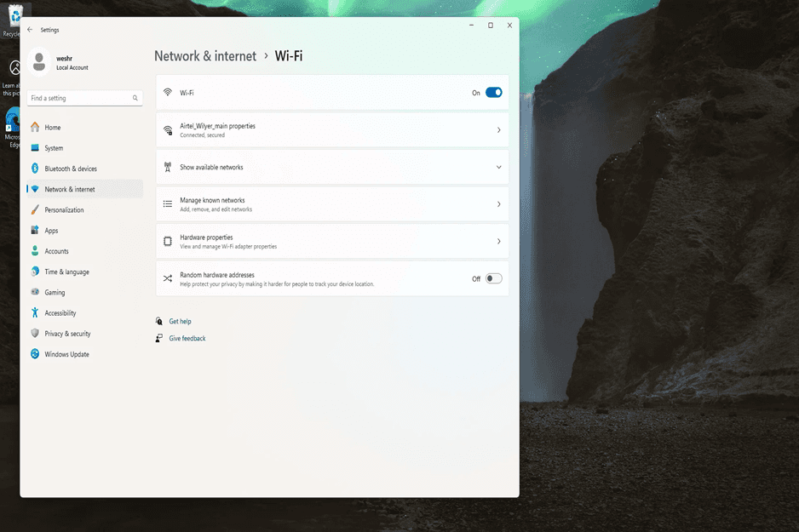The width and height of the screenshot is (799, 532).
Task: Click "View and manage Wi-Fi adapter properties" text
Action: [228, 246]
